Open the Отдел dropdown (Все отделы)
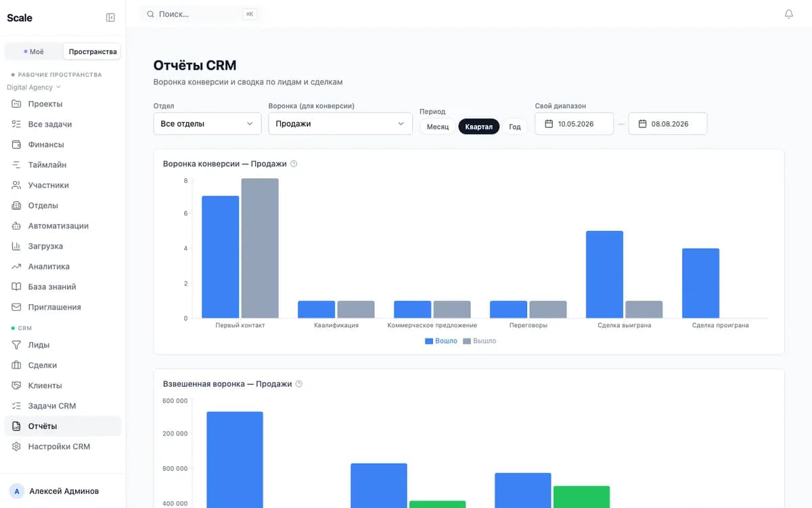Viewport: 812px width, 508px height. [207, 124]
